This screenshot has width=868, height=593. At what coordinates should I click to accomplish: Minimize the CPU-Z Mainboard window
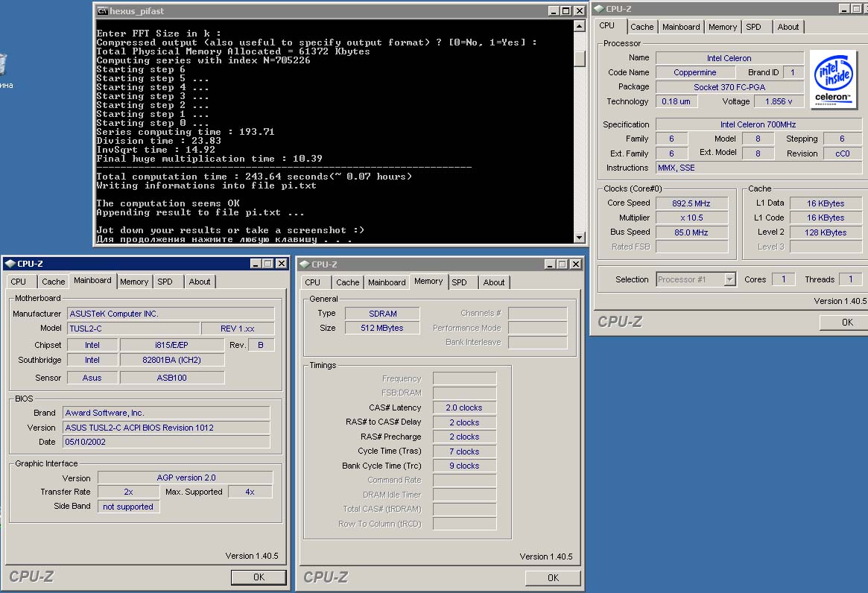(256, 264)
